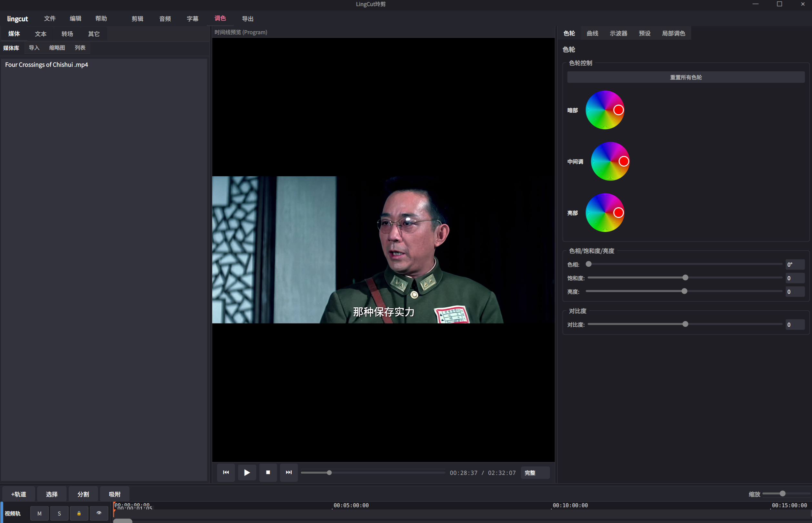The image size is (812, 523).
Task: Open the 示波器 scopes tab
Action: click(618, 33)
